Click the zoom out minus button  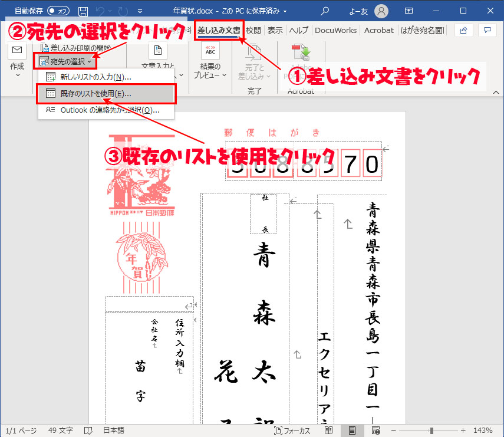393,431
